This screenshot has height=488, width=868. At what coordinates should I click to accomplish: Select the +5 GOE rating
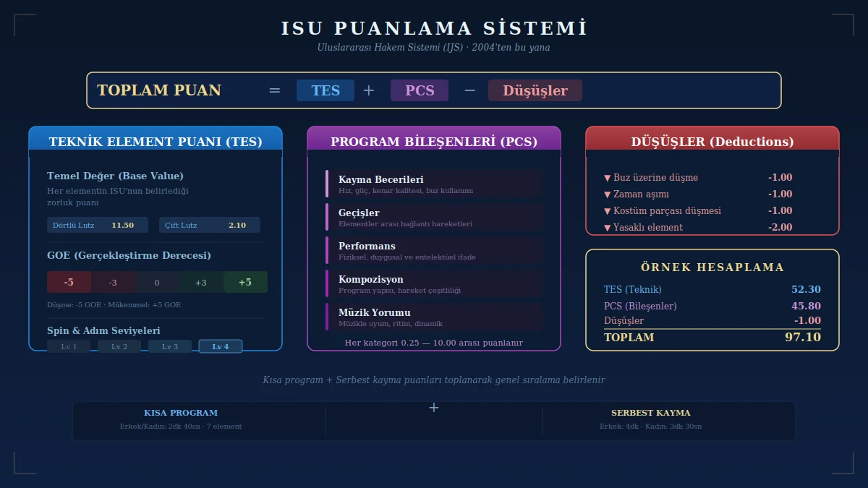point(245,282)
